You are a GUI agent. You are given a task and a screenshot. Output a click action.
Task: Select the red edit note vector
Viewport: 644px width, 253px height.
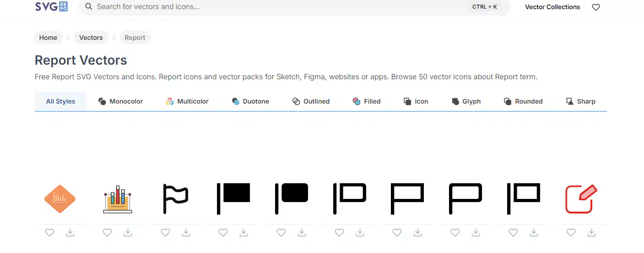(x=581, y=199)
